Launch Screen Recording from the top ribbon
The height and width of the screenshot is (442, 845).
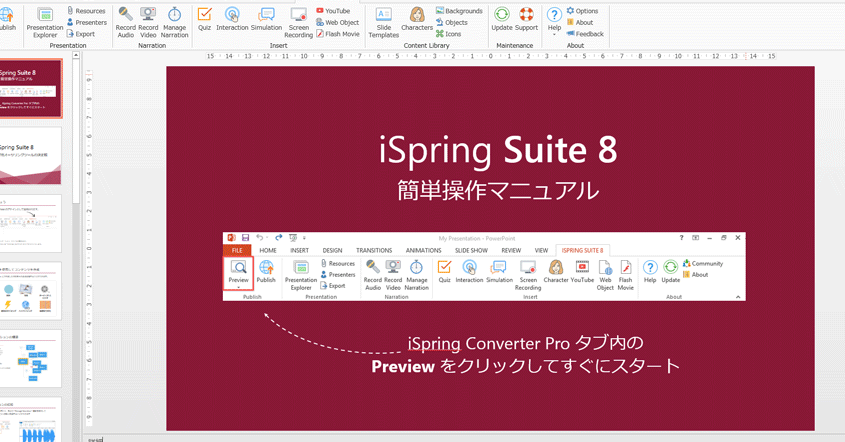299,23
